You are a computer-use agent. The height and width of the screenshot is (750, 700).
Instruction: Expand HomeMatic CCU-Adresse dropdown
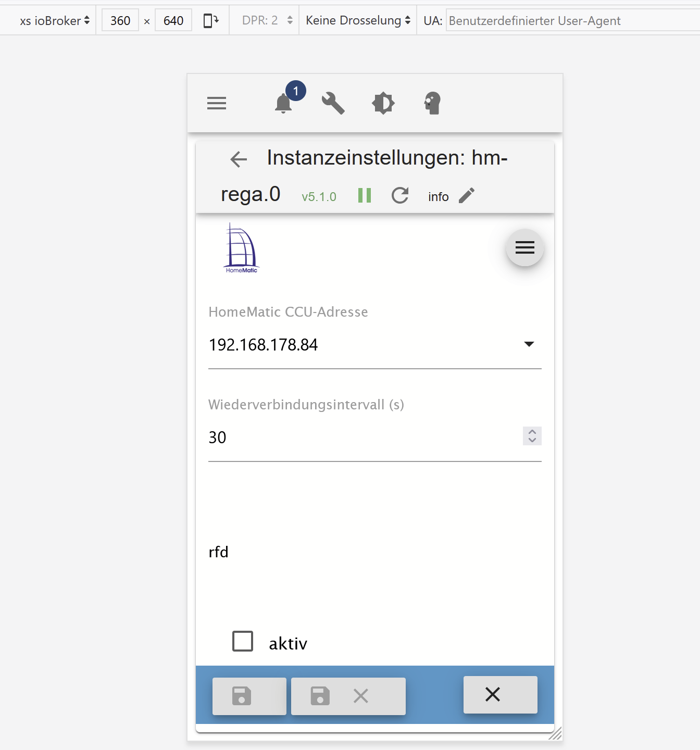[529, 344]
